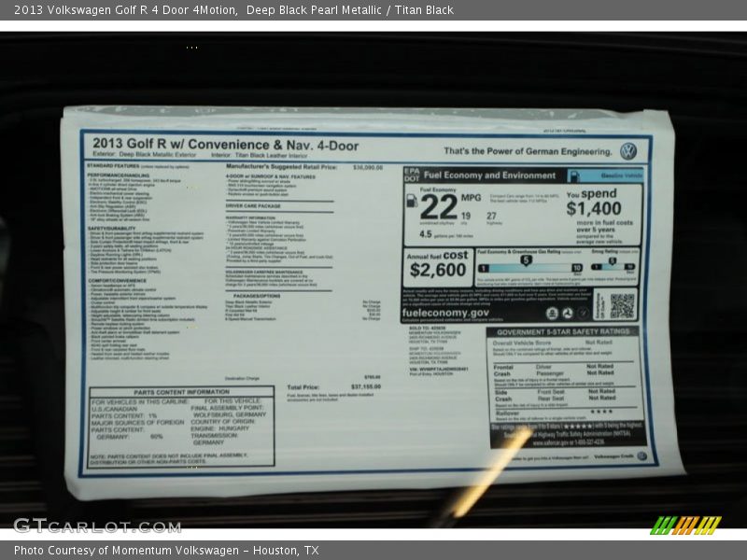Click the 'Total Price:' label
747x560 pixels.
tap(303, 387)
